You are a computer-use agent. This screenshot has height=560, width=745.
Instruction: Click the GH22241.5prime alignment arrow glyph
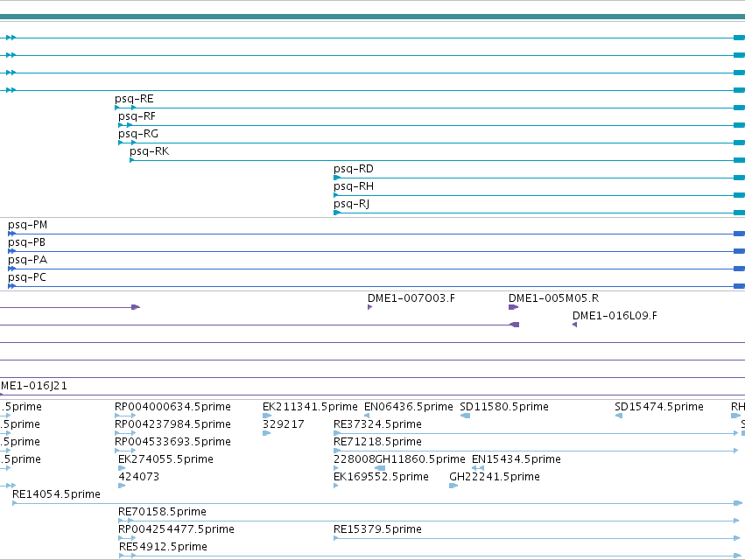pyautogui.click(x=453, y=486)
